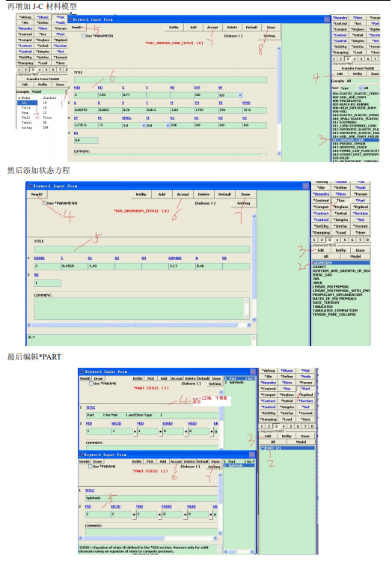Click Setting in the MAT_JOHNSON_COOK form
The height and width of the screenshot is (570, 392).
click(269, 36)
